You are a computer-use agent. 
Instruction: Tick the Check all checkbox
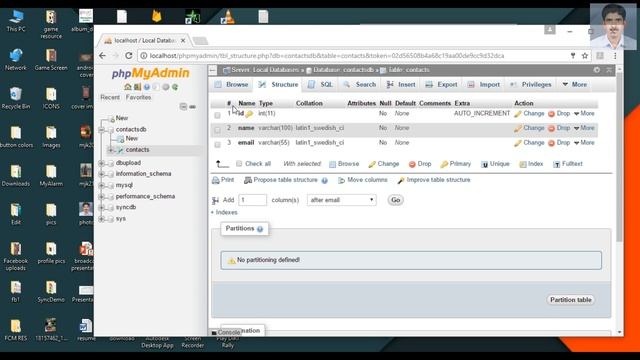(239, 164)
